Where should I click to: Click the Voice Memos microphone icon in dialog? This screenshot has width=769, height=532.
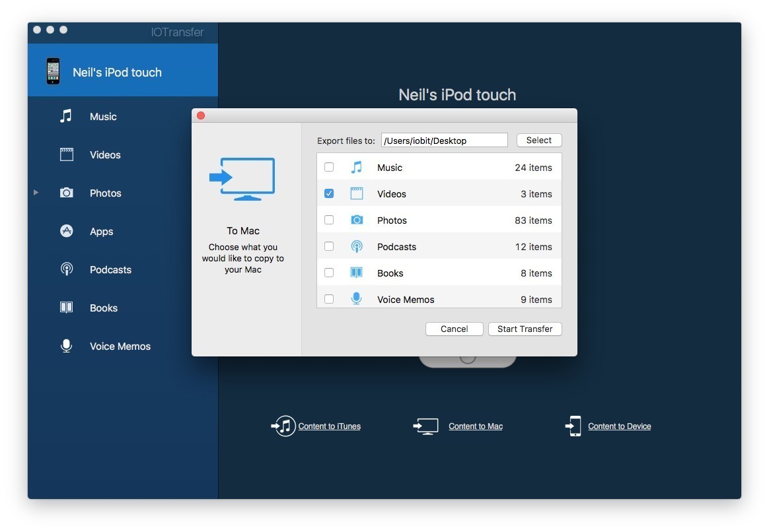pyautogui.click(x=357, y=298)
